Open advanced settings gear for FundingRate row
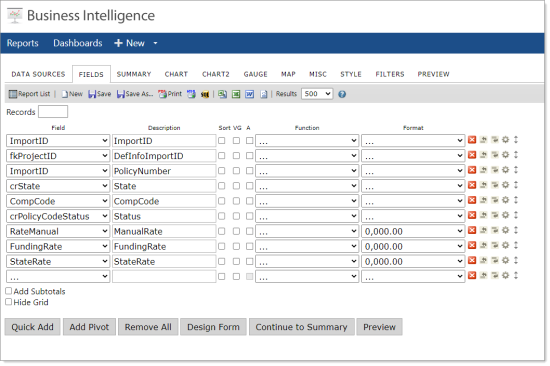The image size is (550, 366). coord(505,246)
